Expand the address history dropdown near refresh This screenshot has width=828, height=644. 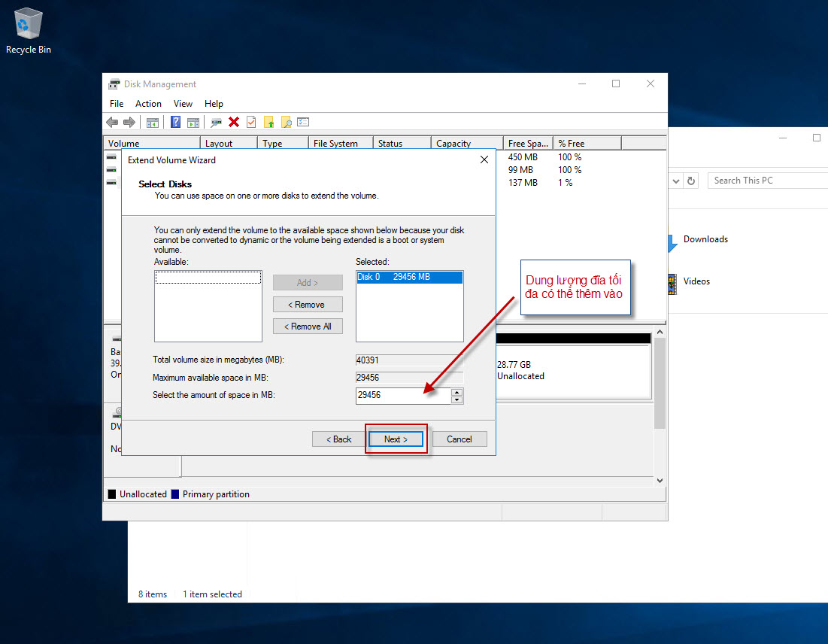(x=675, y=181)
